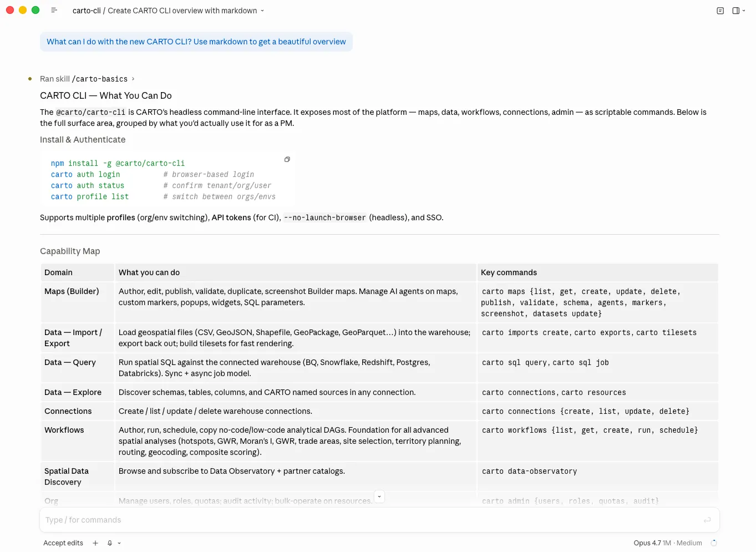Toggle the sidebar menu icon
The height and width of the screenshot is (552, 756).
[54, 11]
